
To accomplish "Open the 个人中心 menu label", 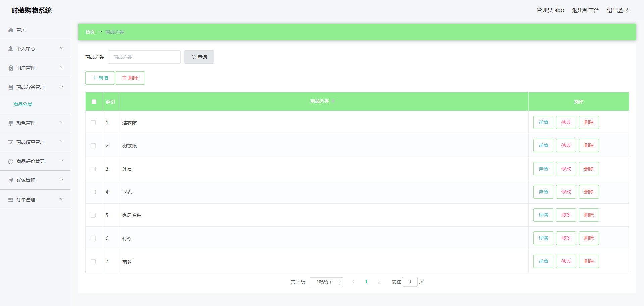I will click(26, 49).
